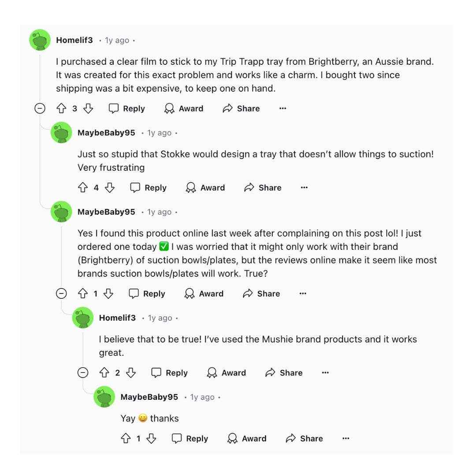
Task: Upvote Homelif3's clear film comment
Action: point(61,108)
